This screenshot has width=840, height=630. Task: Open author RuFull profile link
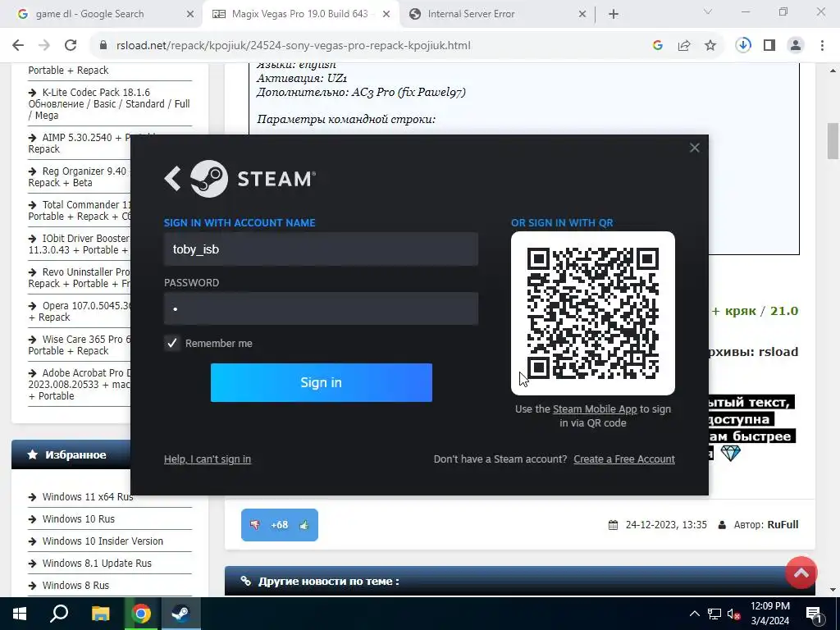pos(783,524)
